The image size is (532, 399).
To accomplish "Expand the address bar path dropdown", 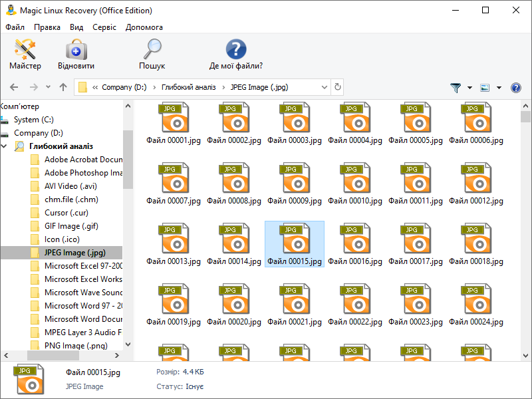I will point(324,87).
